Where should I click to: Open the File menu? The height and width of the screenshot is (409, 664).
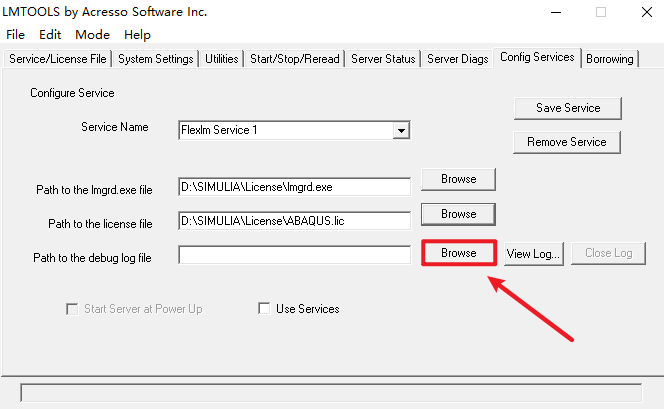16,34
